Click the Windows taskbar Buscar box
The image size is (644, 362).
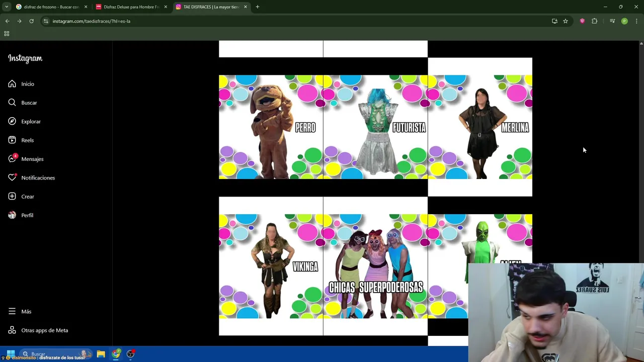[x=55, y=354]
